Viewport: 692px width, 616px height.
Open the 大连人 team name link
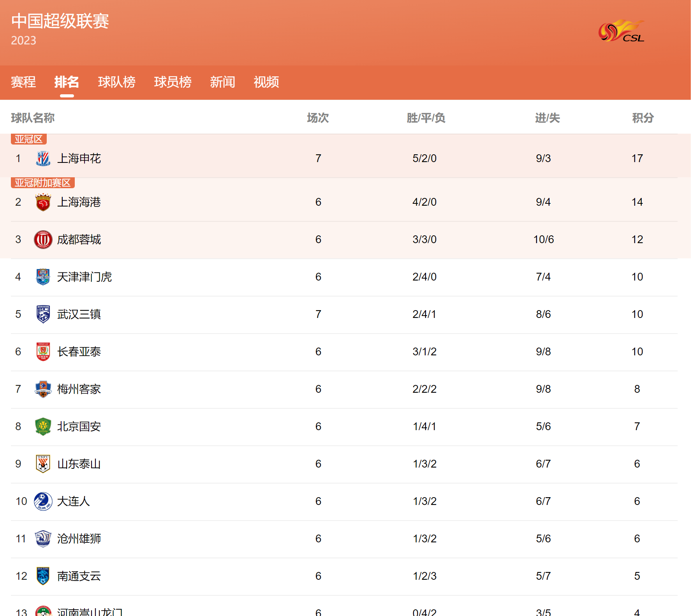[x=74, y=501]
